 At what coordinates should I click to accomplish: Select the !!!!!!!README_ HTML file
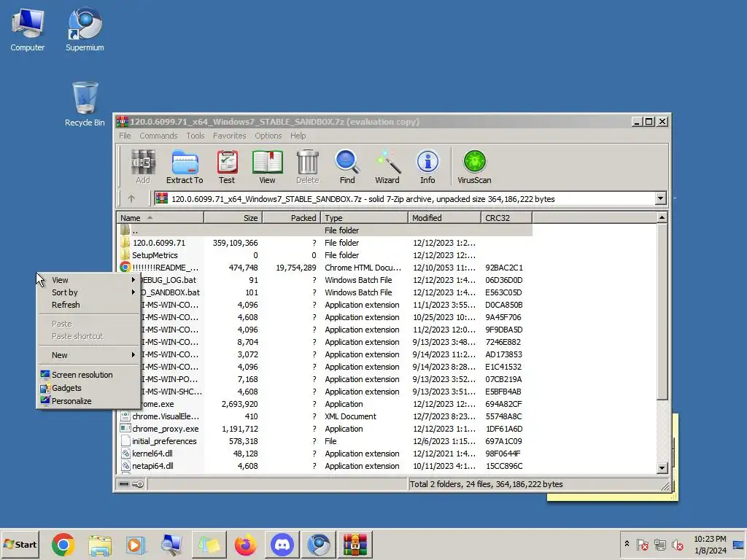324,268
